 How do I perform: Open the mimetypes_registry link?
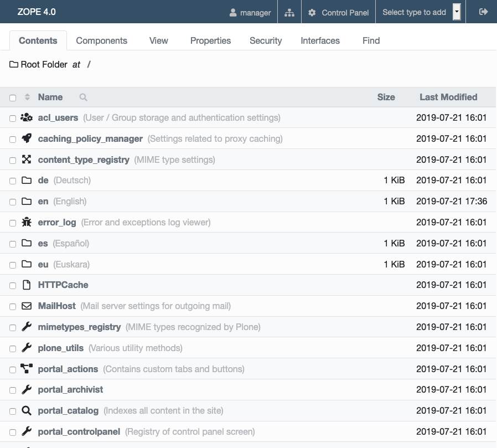pyautogui.click(x=79, y=327)
